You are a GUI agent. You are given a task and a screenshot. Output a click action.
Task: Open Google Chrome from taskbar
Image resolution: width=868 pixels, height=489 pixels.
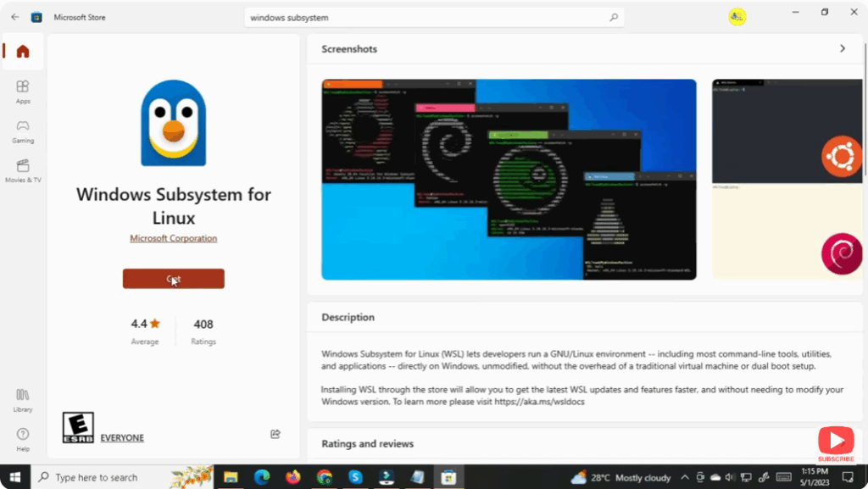point(325,477)
